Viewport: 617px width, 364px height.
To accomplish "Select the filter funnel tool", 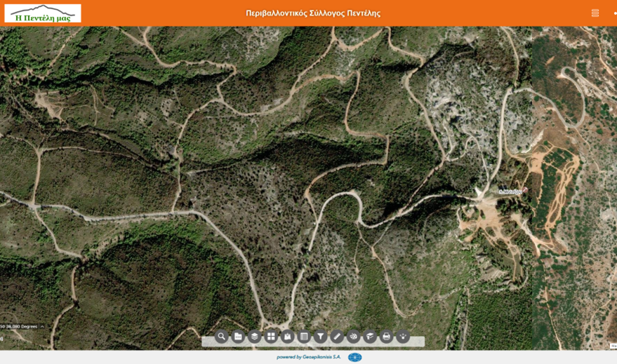I will click(321, 337).
